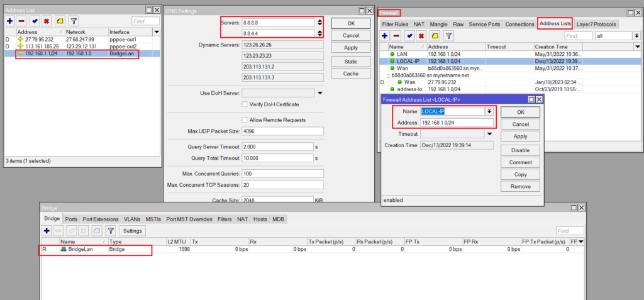Click the Max UDP Packet Size input field
This screenshot has height=300, width=644.
click(x=282, y=131)
